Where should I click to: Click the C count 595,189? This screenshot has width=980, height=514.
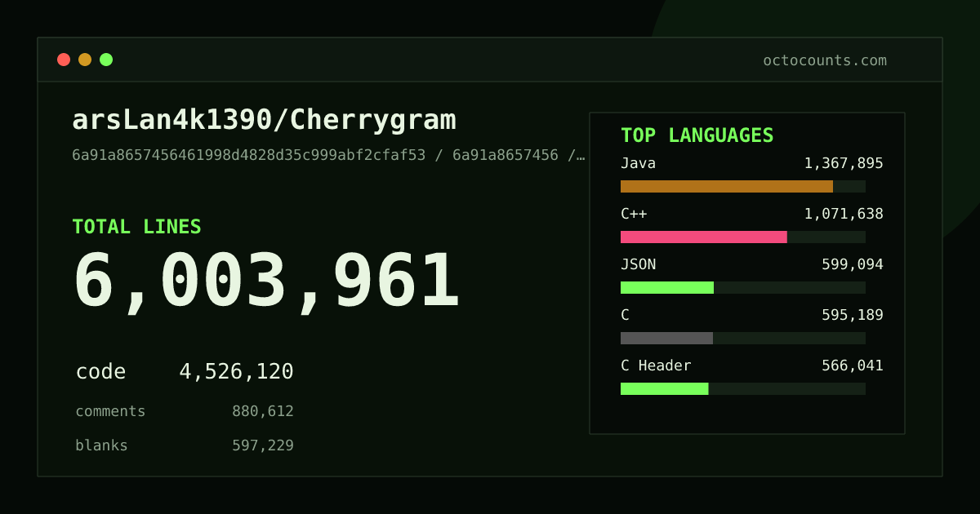(x=853, y=315)
